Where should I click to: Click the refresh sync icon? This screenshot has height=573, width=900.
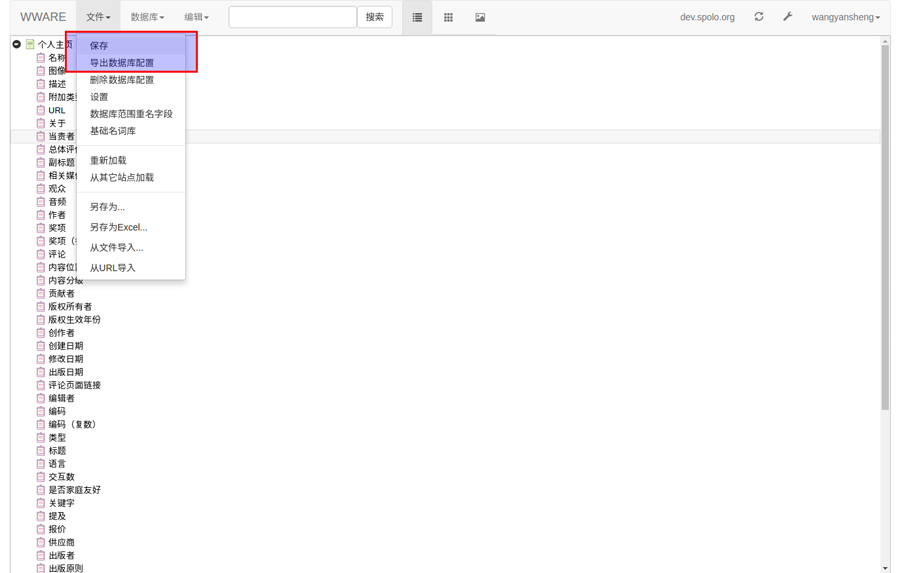point(759,17)
